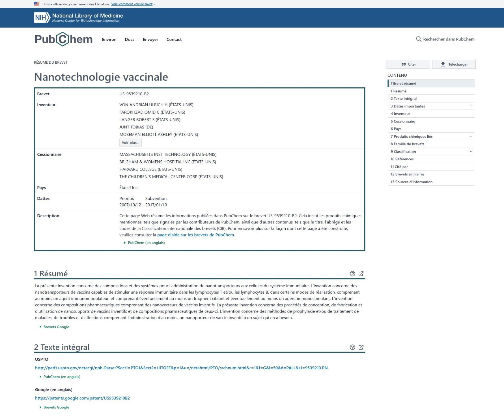504x420 pixels.
Task: Expand Produits chimiques liés chevron
Action: [471, 136]
